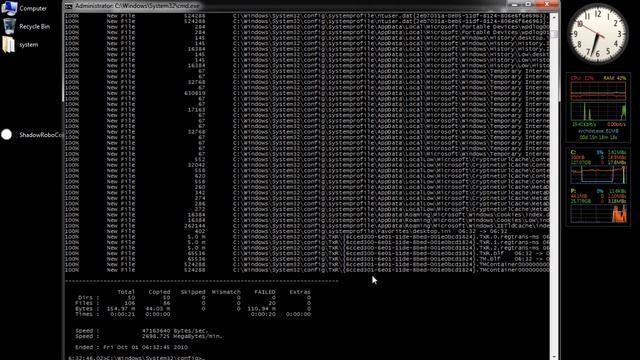Screen dimensions: 640x360
Task: Click the C: drive activity graph
Action: point(598,175)
